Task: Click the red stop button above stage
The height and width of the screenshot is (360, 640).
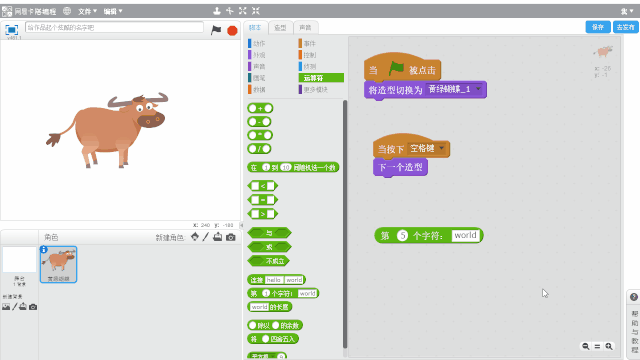Action: (x=232, y=30)
